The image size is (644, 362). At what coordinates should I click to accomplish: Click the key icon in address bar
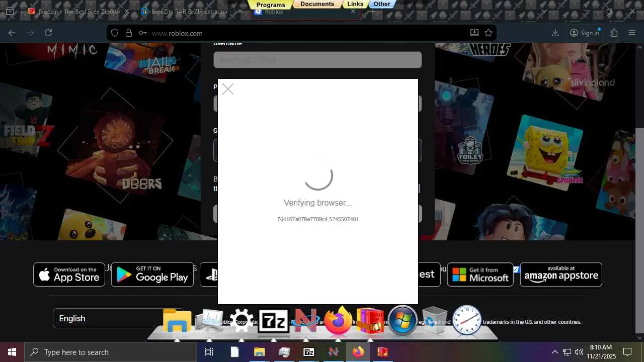[x=143, y=33]
